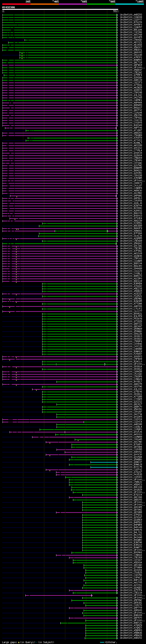Click the hit label UniRef100_A5DHI3
This screenshot has width=146, height=644.
[x=131, y=485]
